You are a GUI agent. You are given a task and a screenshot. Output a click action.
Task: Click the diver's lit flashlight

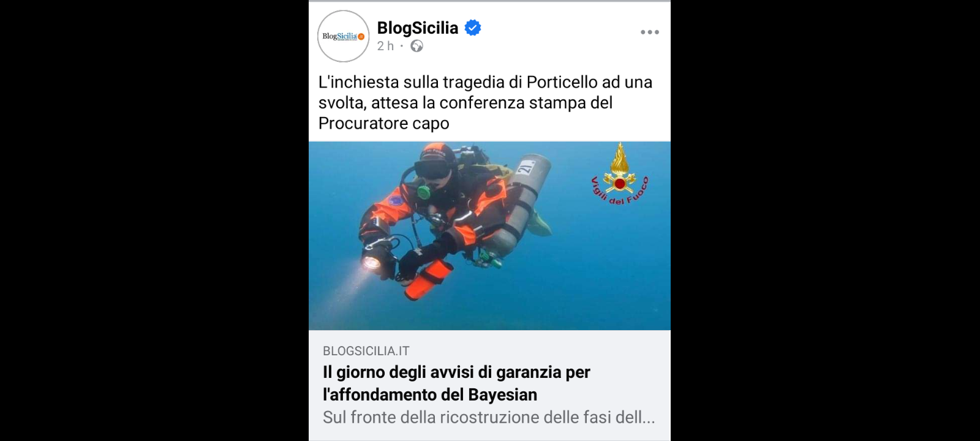[x=371, y=262]
